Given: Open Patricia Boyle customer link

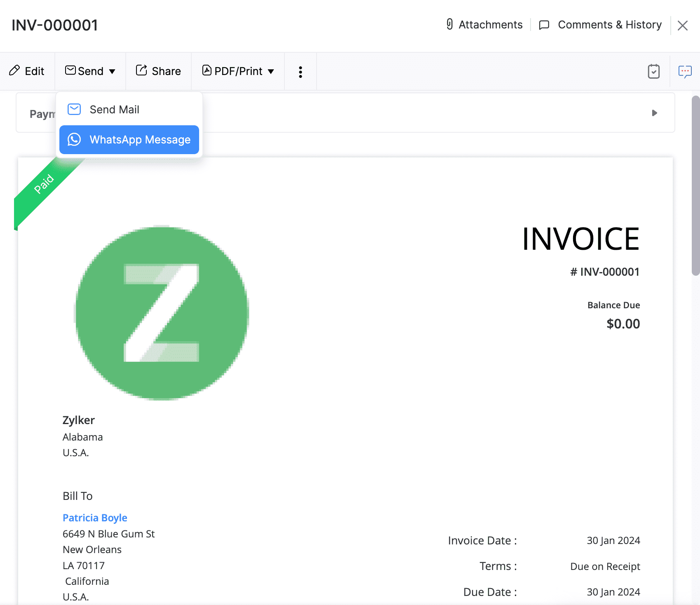Looking at the screenshot, I should 95,518.
